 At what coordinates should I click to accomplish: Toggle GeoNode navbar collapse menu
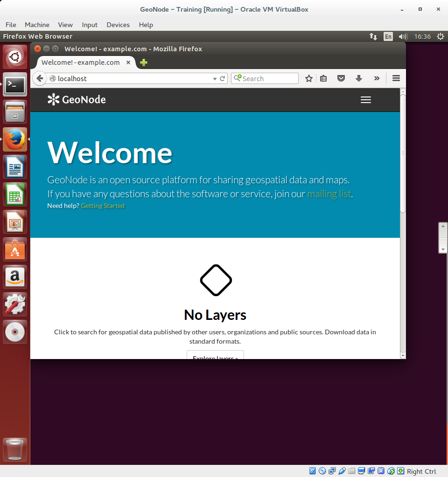366,100
